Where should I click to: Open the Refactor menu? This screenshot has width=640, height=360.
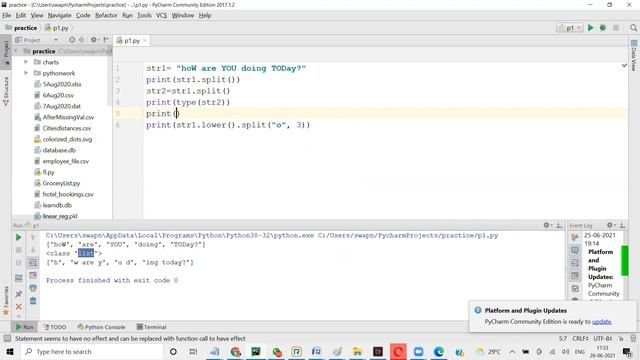(106, 15)
